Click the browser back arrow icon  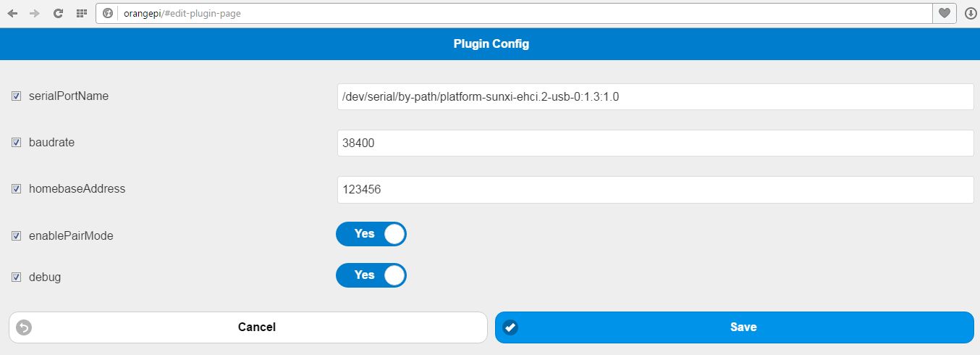[12, 13]
